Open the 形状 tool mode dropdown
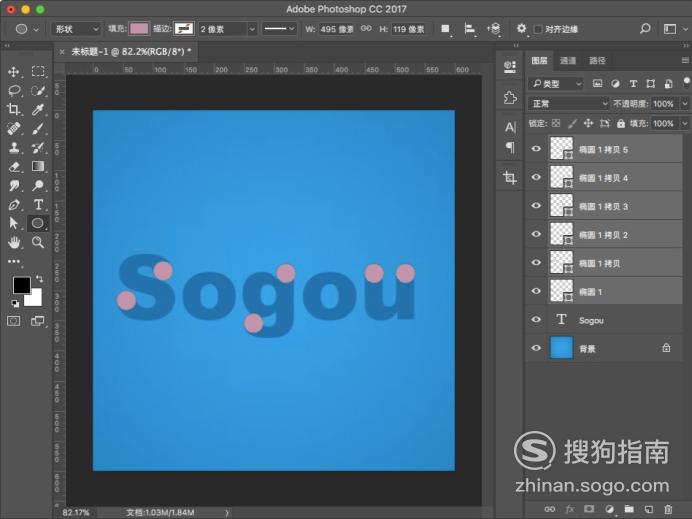This screenshot has height=519, width=692. coord(76,29)
